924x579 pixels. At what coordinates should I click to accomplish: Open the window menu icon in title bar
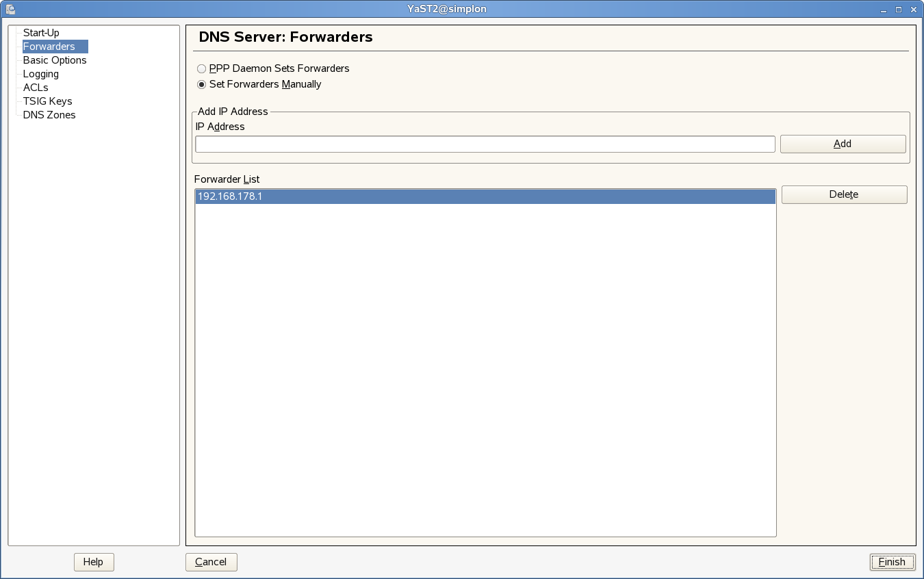pos(10,9)
